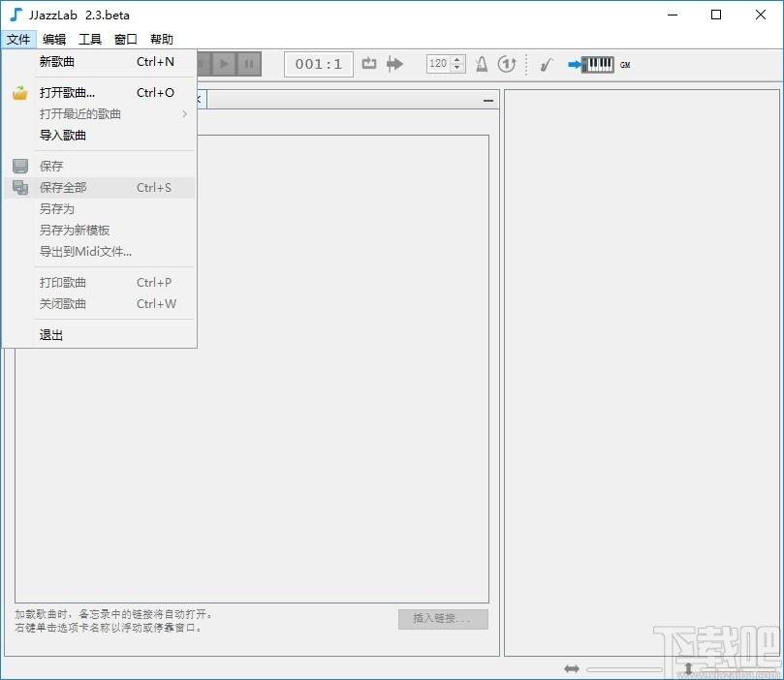Viewport: 784px width, 680px height.
Task: Increase tempo with the spinner up arrow
Action: [x=457, y=59]
